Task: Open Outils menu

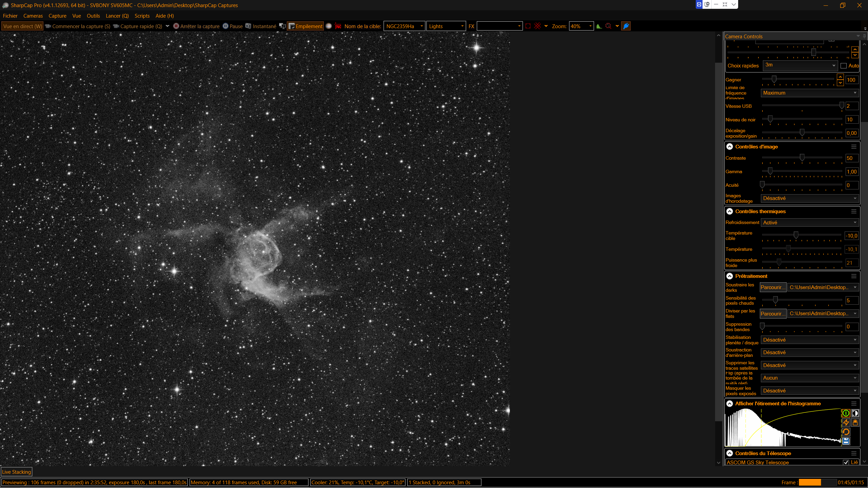Action: (93, 16)
